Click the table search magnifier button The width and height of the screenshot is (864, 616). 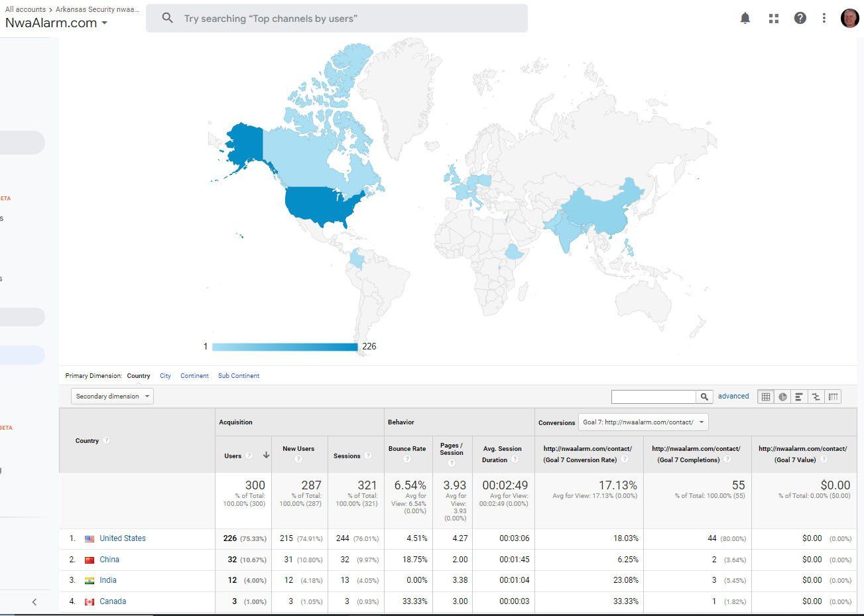[x=704, y=397]
